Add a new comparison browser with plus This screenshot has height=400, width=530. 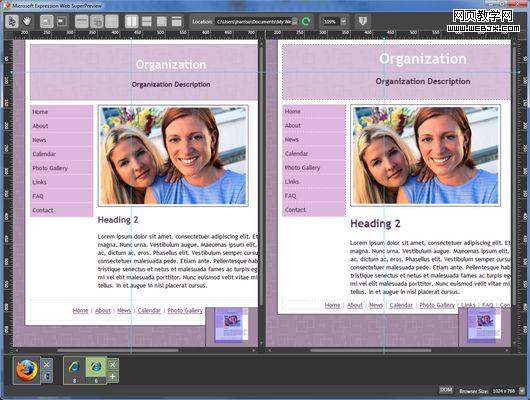pos(113,376)
